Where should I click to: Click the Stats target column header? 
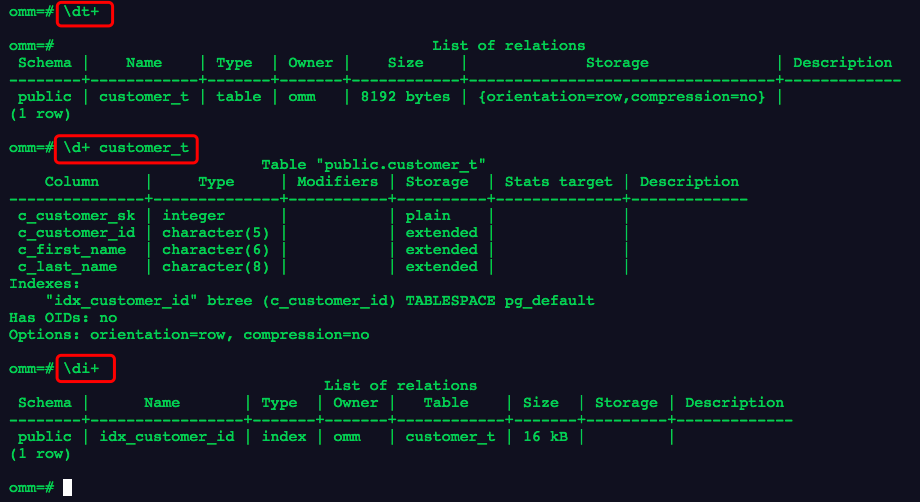[558, 182]
